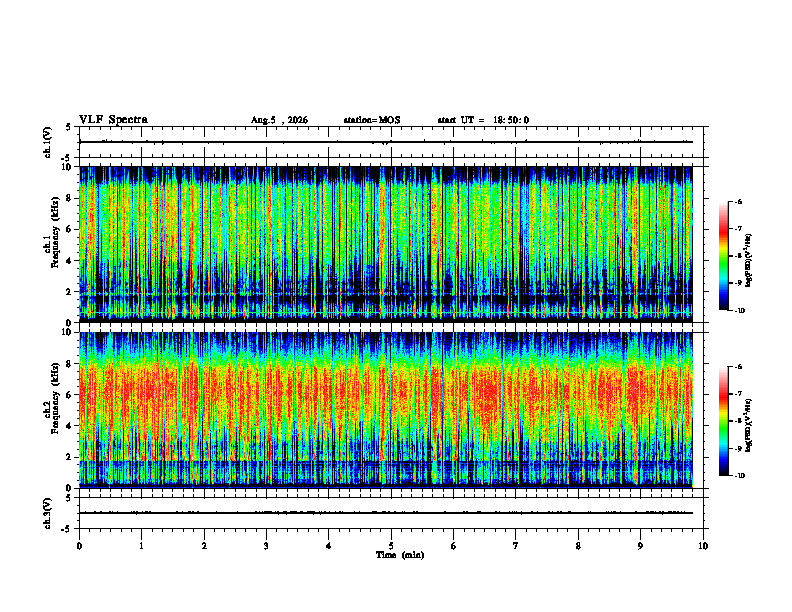The width and height of the screenshot is (792, 612).
Task: Click time axis tick label "3"
Action: coord(266,546)
